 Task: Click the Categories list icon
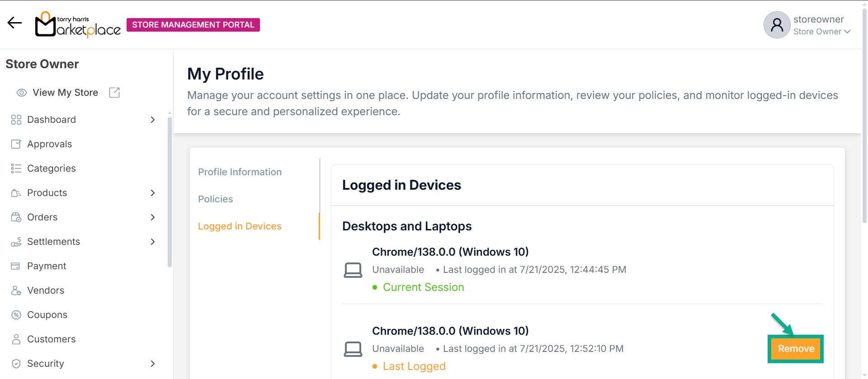(x=16, y=168)
